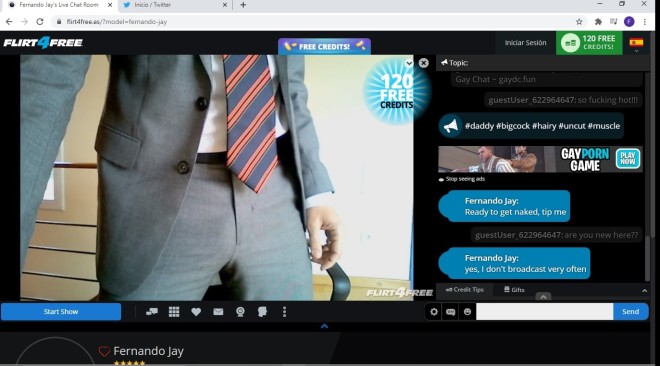Click the Send button
The height and width of the screenshot is (366, 660).
pyautogui.click(x=631, y=312)
